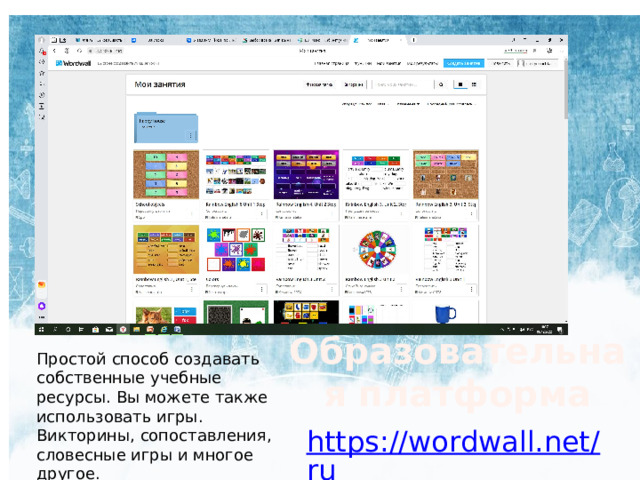640x480 pixels.
Task: Open three-dot menu under paint splat card
Action: pyautogui.click(x=262, y=289)
